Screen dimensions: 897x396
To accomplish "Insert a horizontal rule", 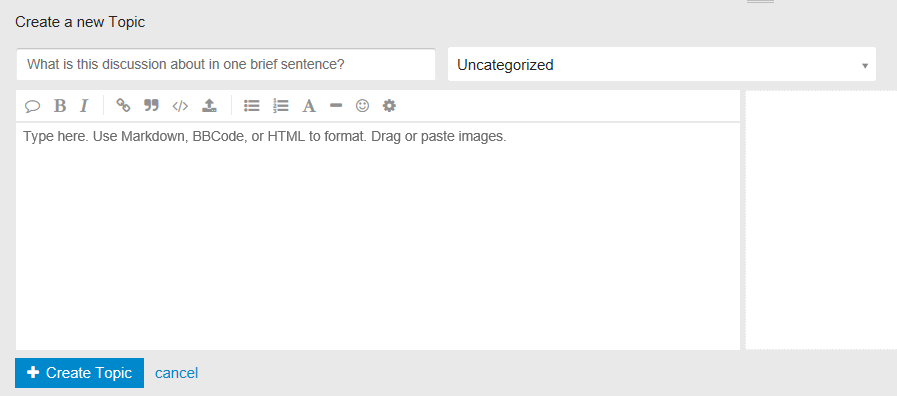I will pos(336,105).
